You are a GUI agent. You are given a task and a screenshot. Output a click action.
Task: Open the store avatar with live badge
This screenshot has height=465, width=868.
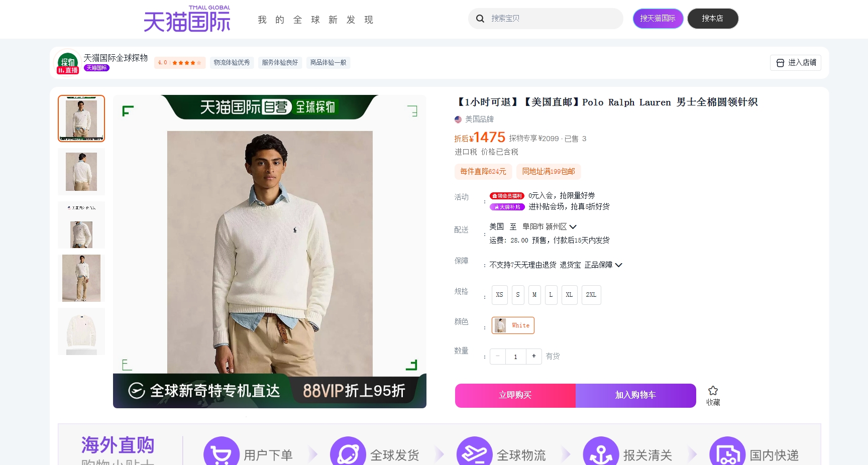tap(68, 63)
